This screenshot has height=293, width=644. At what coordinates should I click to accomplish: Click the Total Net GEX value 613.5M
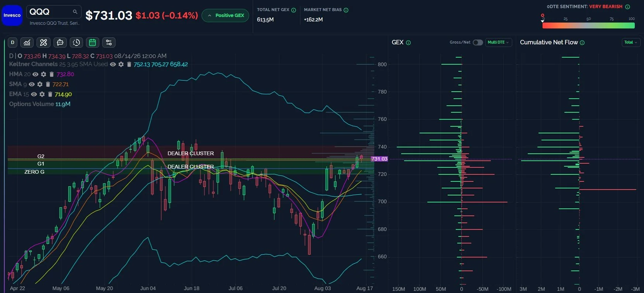[265, 20]
